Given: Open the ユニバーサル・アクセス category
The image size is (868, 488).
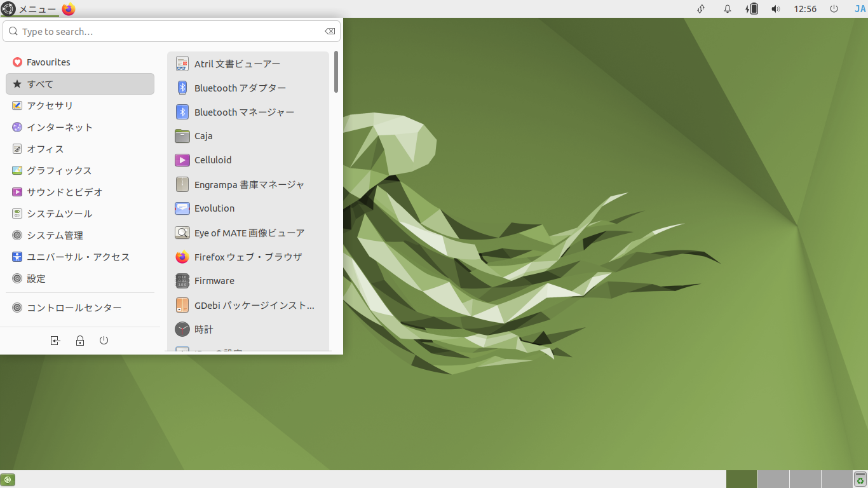Looking at the screenshot, I should coord(80,257).
